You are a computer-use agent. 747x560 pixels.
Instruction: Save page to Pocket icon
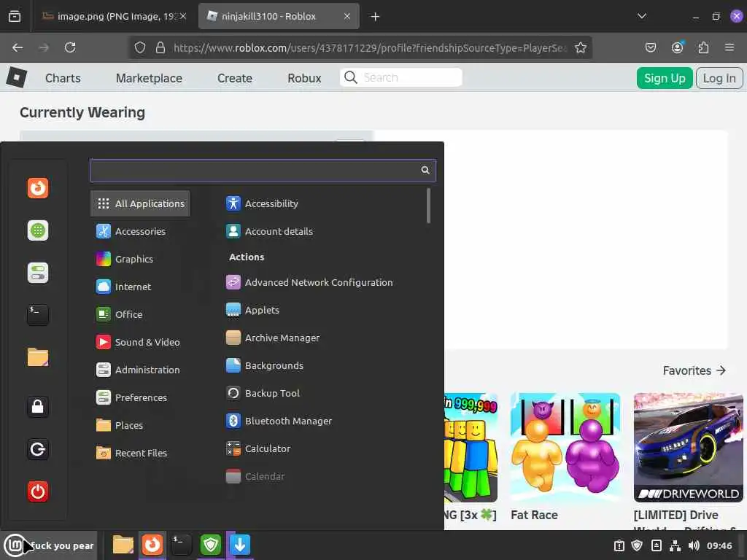(650, 47)
